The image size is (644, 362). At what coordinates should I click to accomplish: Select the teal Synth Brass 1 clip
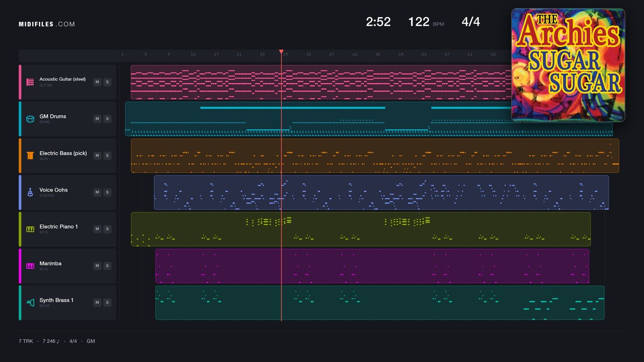[x=380, y=303]
